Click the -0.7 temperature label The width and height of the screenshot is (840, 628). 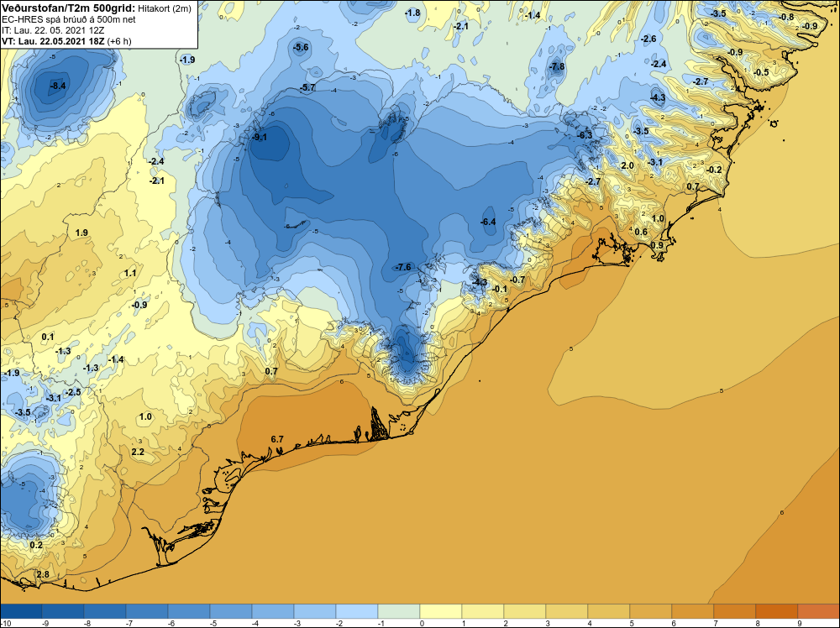pos(517,280)
